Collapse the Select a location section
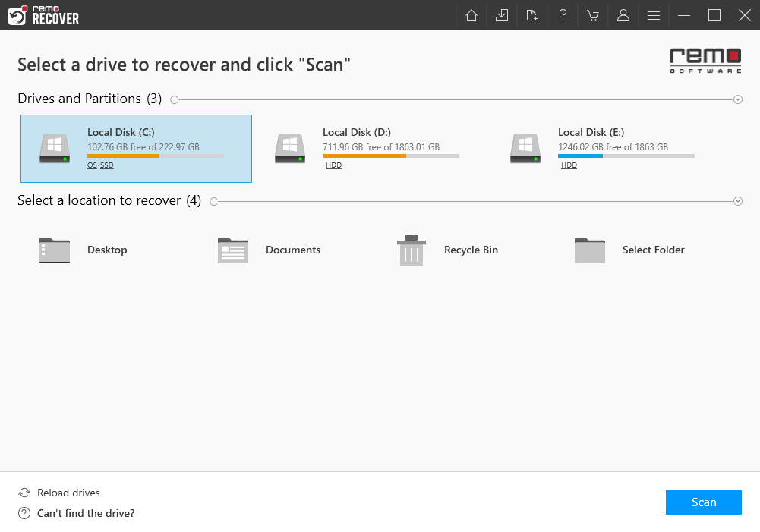The width and height of the screenshot is (760, 532). click(736, 200)
